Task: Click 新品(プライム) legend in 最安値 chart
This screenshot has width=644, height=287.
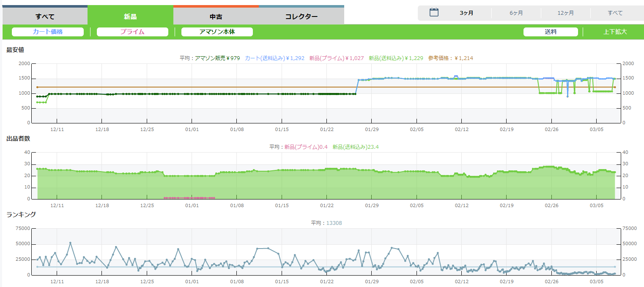Action: pyautogui.click(x=336, y=58)
